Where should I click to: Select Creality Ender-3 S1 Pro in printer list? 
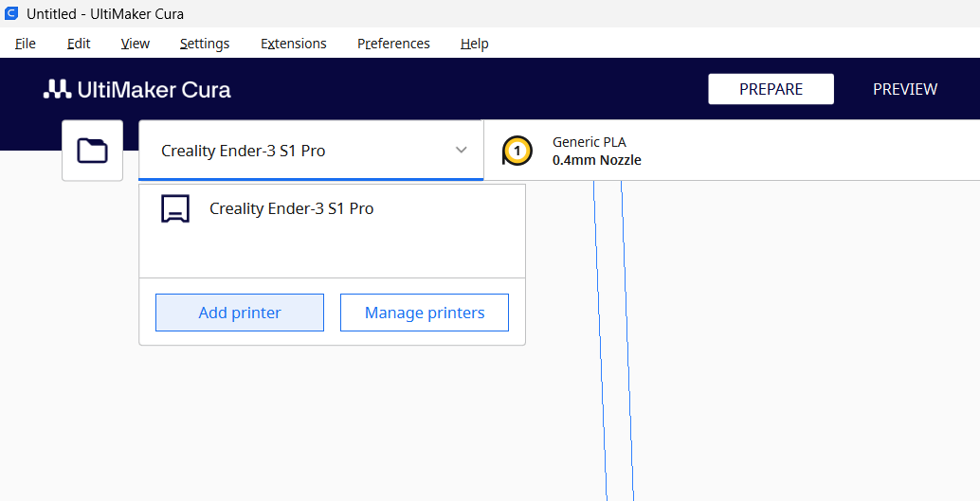click(x=332, y=208)
